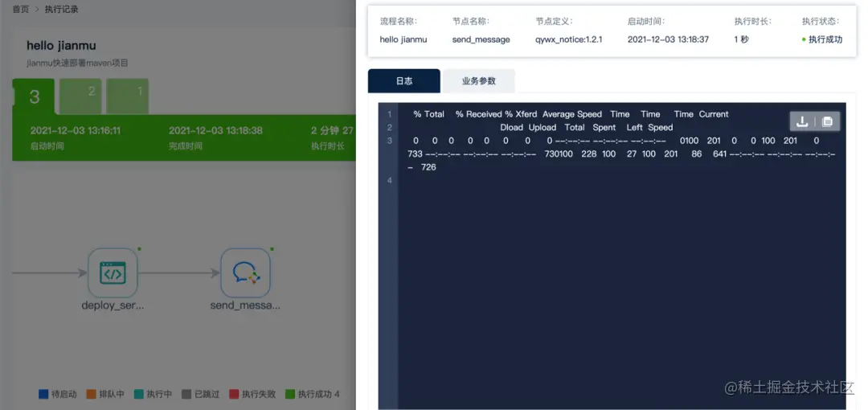Open the deploy_ser... node icon
The image size is (868, 410).
tap(113, 273)
